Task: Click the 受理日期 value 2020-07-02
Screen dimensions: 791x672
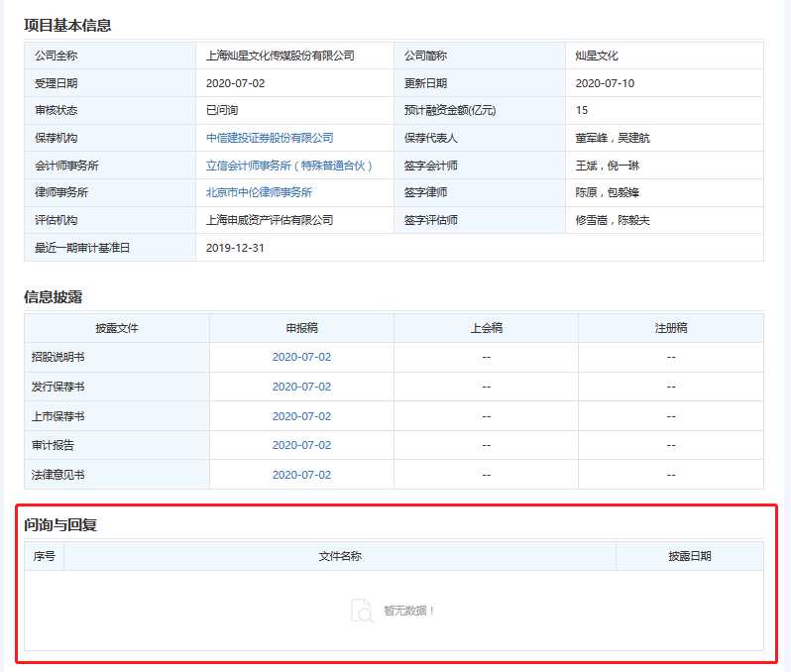Action: click(x=235, y=83)
